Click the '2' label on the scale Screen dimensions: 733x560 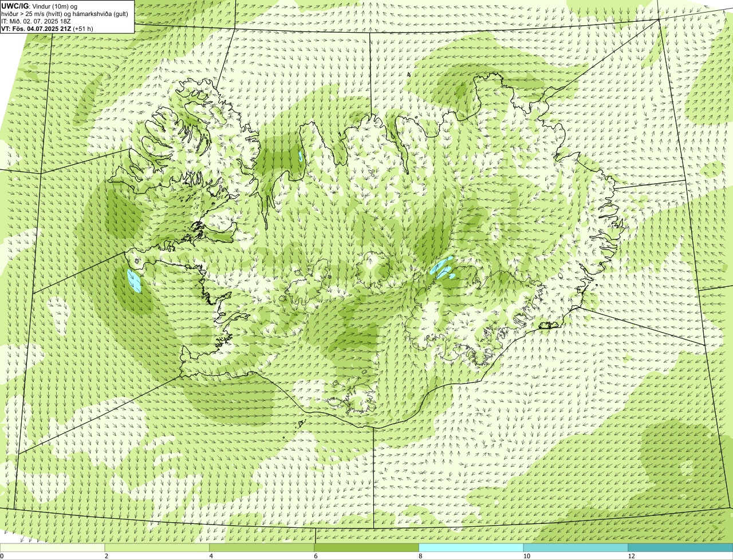106,556
